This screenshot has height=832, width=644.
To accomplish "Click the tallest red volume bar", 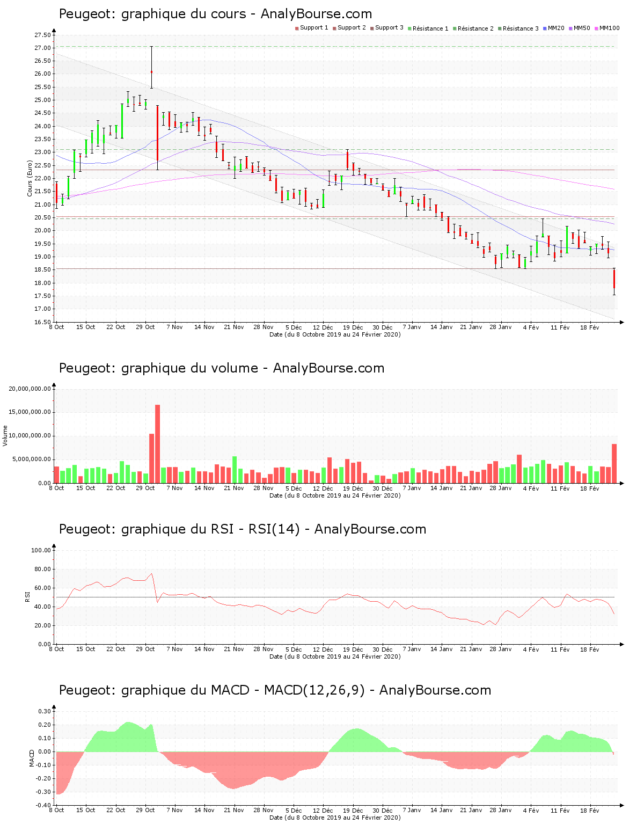I will pyautogui.click(x=157, y=444).
